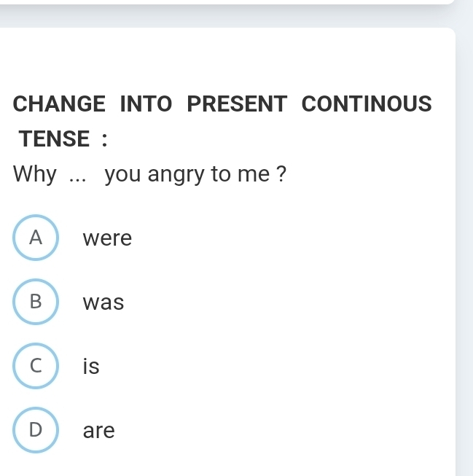Pick the option D radio circle
Screen dimensions: 473x476
tap(36, 430)
